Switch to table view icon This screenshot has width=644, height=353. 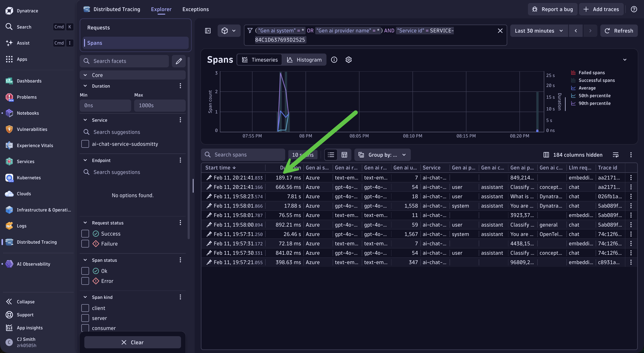[344, 155]
